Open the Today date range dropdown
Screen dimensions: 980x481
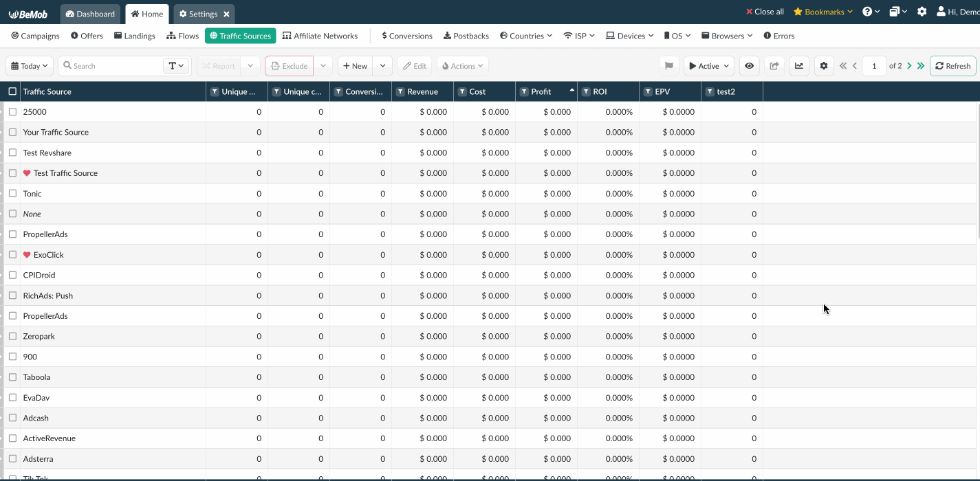click(x=30, y=66)
